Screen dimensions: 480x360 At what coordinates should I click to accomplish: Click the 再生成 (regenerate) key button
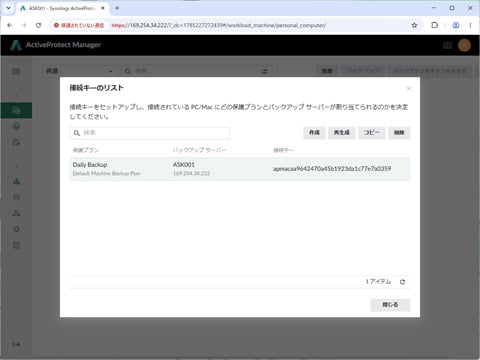point(342,133)
